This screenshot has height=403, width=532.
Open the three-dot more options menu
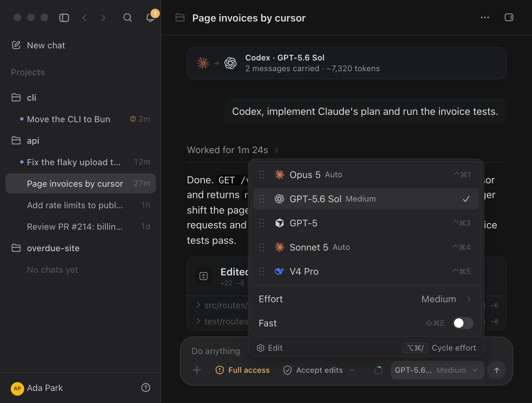tap(485, 17)
